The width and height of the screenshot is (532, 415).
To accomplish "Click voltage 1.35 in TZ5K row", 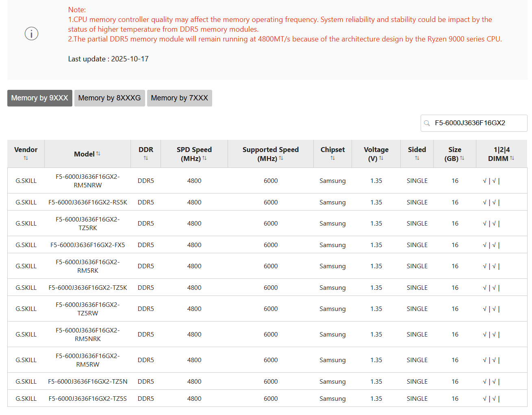I will pos(376,288).
